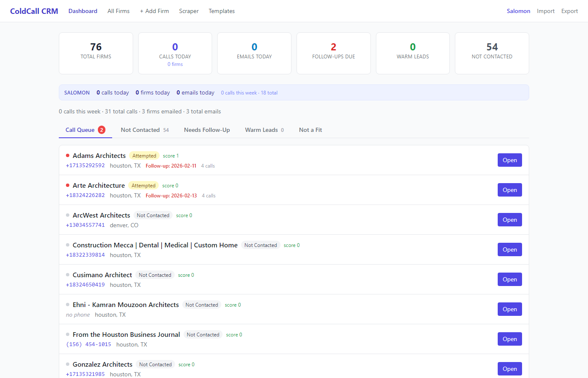588x378 pixels.
Task: Click the Arte Architecture firm name
Action: [x=99, y=186]
